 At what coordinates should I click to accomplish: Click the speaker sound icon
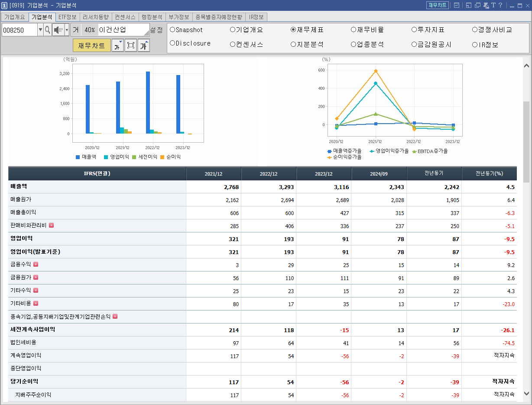click(x=58, y=30)
